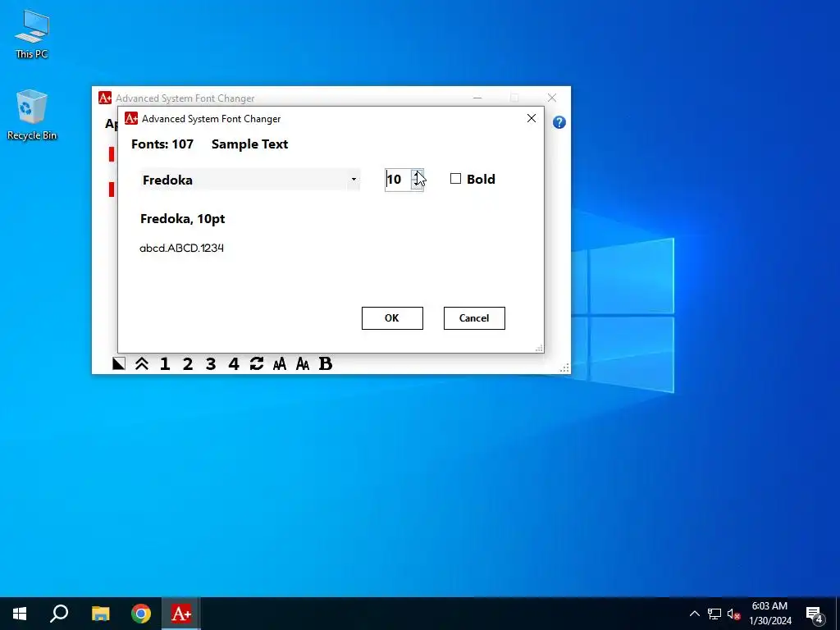Select profile 3 in bottom toolbar
This screenshot has width=840, height=630.
tap(211, 363)
